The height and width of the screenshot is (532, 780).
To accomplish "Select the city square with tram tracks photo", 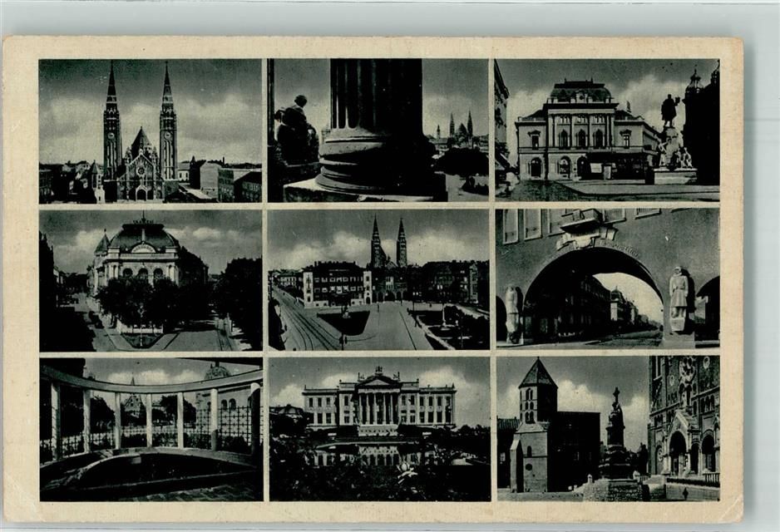I will (x=379, y=280).
